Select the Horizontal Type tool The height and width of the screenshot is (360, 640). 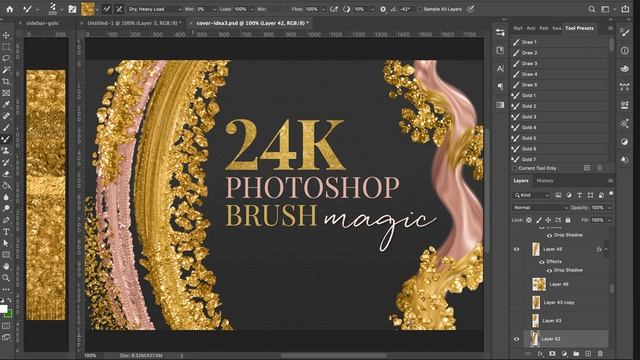pos(6,232)
